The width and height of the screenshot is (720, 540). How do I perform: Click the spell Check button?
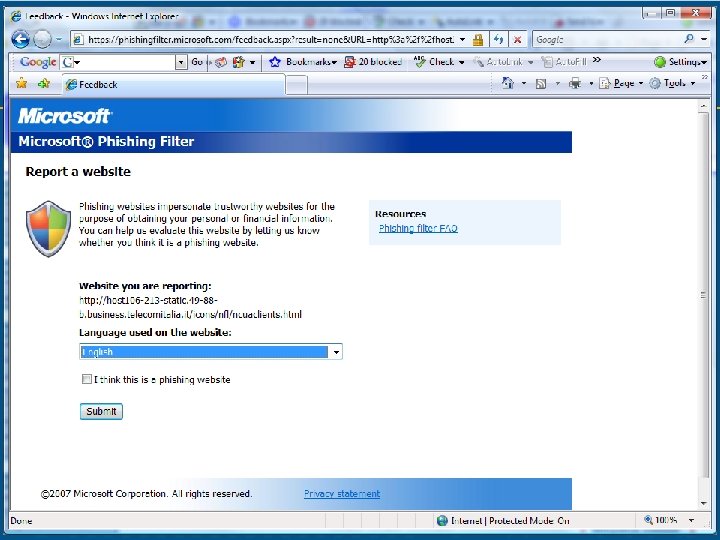tap(434, 62)
